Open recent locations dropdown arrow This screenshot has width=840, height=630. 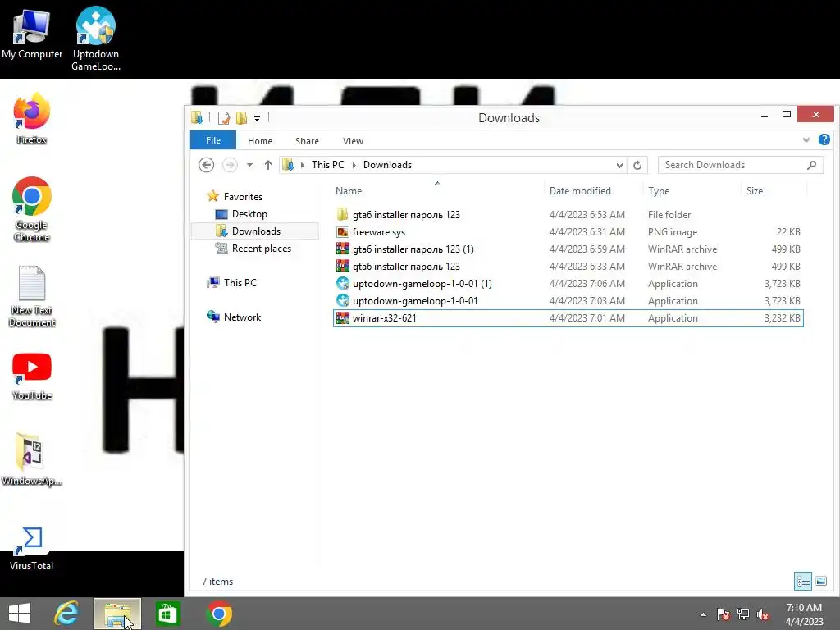coord(249,165)
